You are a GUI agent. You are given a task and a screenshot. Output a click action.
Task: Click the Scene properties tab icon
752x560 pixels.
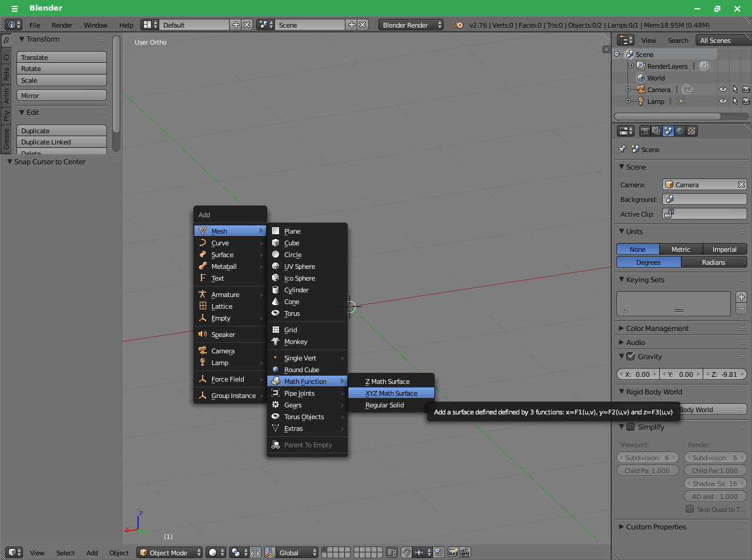[x=668, y=131]
